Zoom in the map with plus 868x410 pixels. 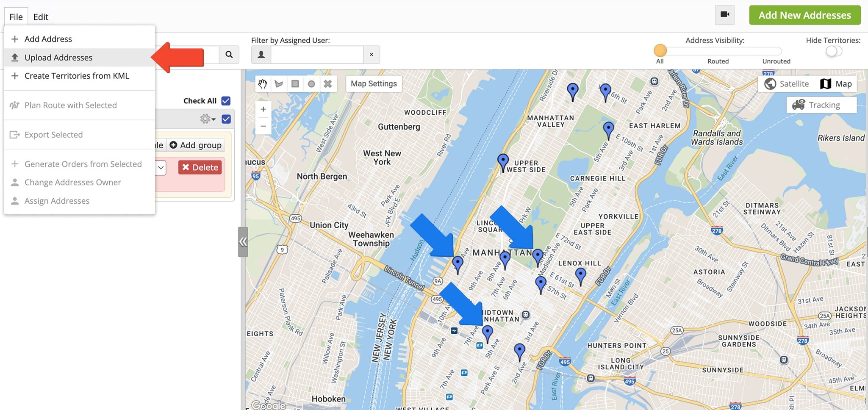pyautogui.click(x=263, y=109)
